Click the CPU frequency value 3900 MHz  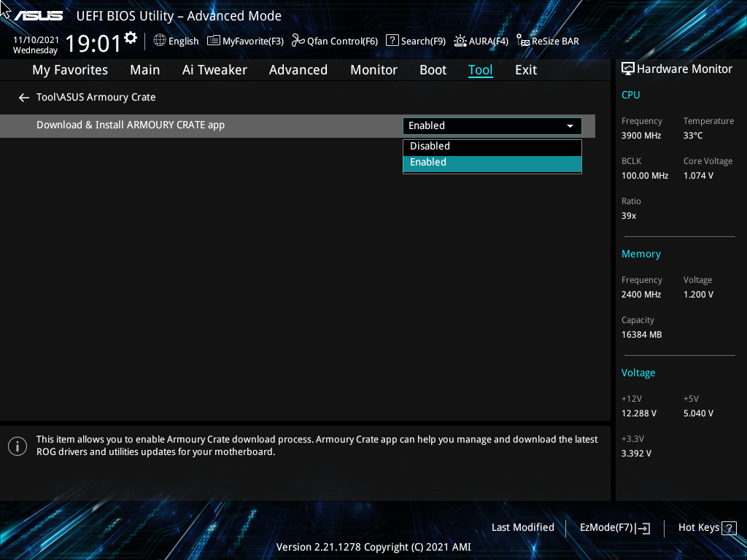point(640,136)
